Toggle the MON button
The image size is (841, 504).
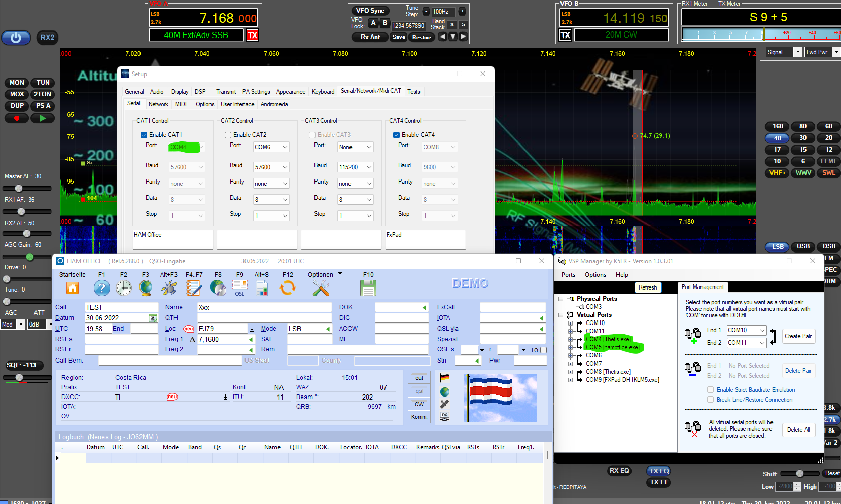pyautogui.click(x=17, y=83)
